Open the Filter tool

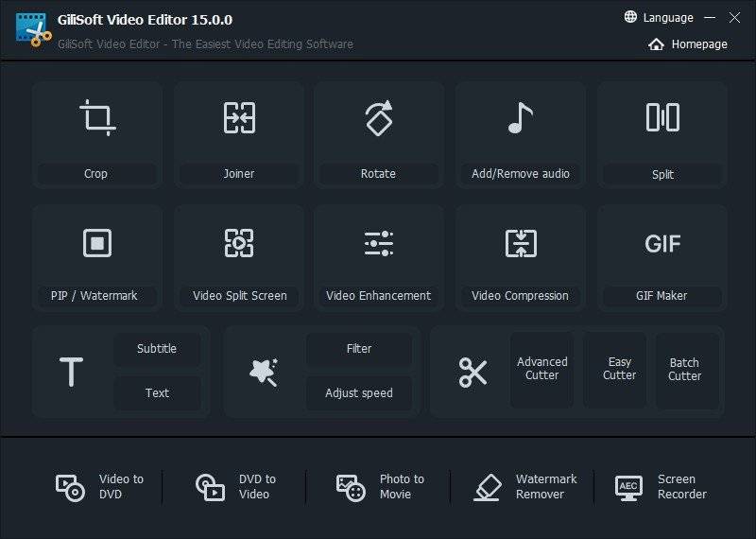(x=359, y=349)
